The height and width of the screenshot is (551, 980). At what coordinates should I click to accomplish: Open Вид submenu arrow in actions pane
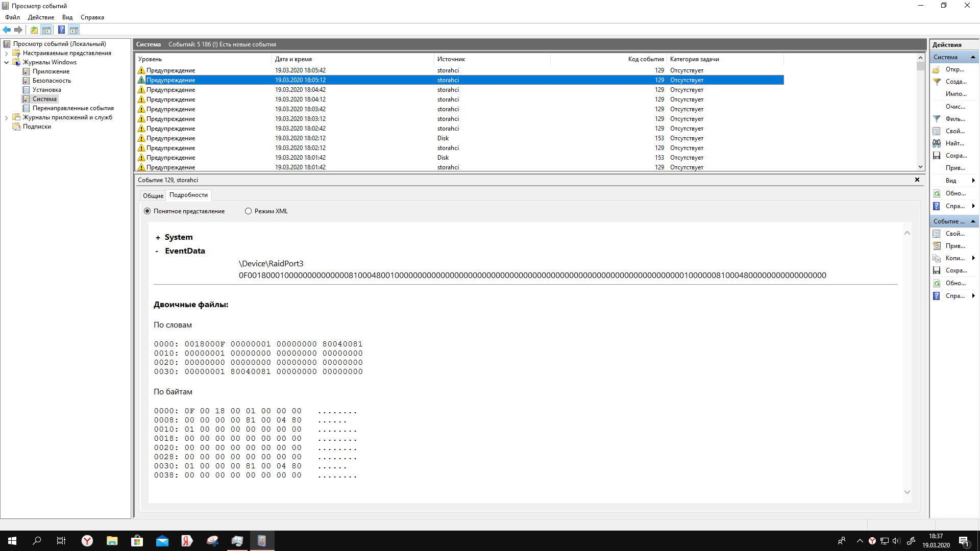click(973, 181)
